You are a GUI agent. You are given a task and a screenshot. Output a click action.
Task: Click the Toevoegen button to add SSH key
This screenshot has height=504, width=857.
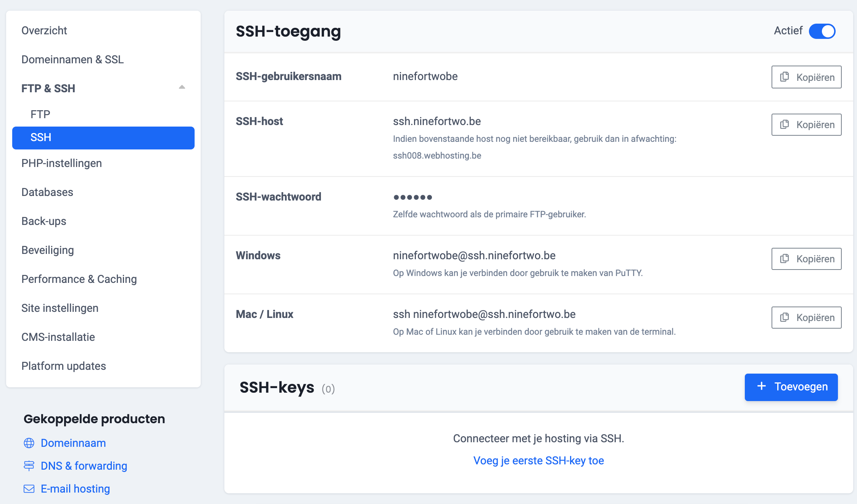point(791,387)
